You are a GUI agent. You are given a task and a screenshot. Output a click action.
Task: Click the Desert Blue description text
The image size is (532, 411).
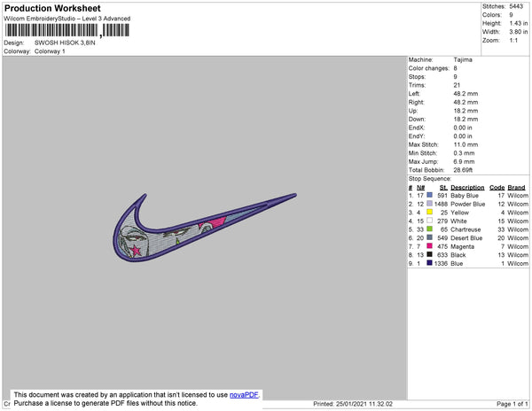[466, 238]
